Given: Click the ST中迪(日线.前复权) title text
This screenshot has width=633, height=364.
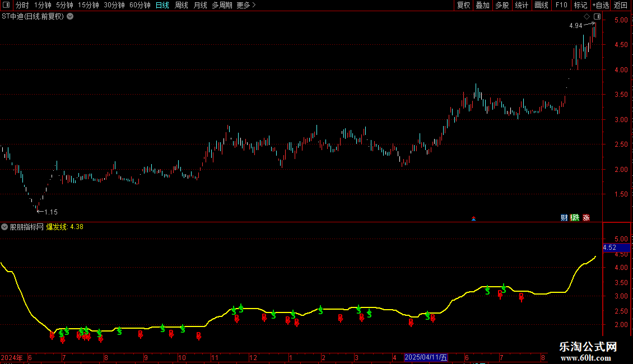Looking at the screenshot, I should click(32, 16).
